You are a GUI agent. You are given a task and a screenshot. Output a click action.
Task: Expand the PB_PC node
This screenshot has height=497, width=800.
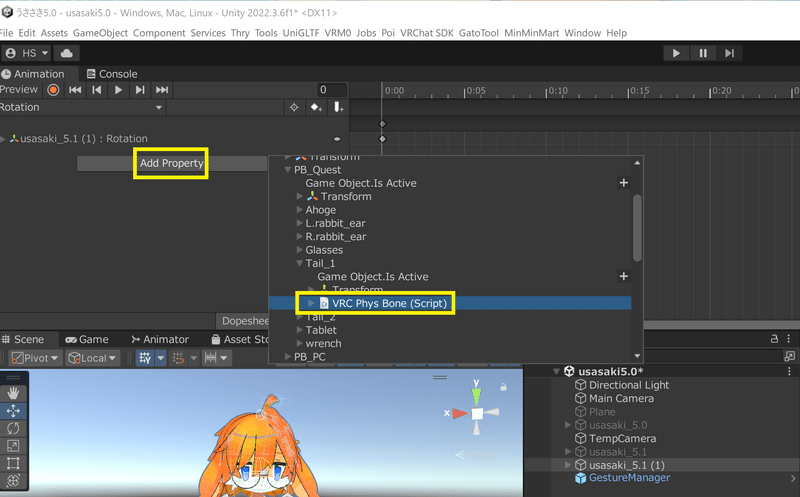(x=288, y=357)
